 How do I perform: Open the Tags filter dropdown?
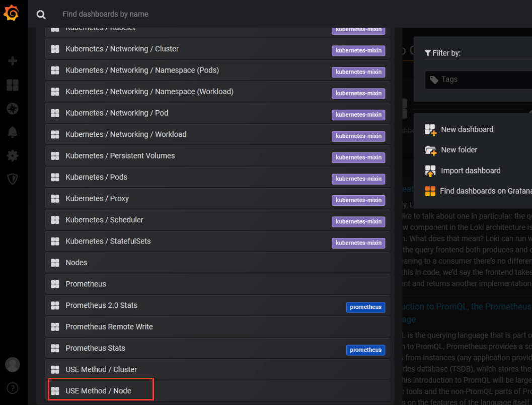(478, 79)
